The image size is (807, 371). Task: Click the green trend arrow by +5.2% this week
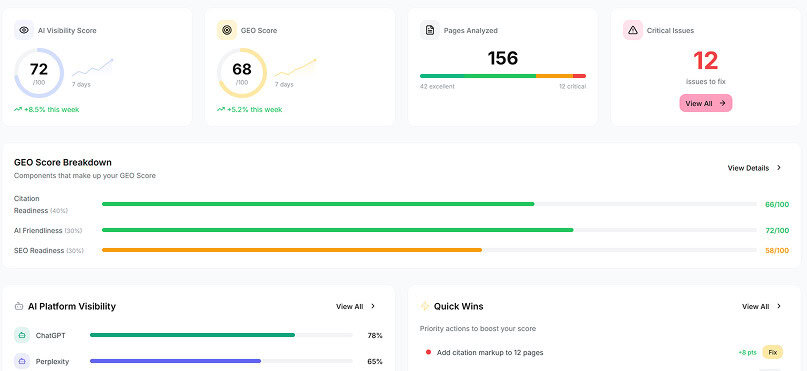(221, 109)
